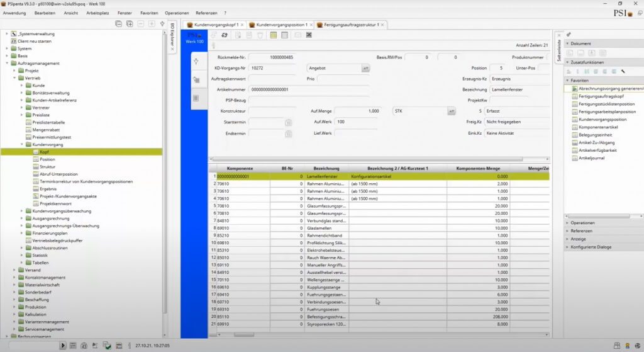Click the link icon at the top of the Seitenleiste
The image size is (644, 352).
click(x=569, y=34)
